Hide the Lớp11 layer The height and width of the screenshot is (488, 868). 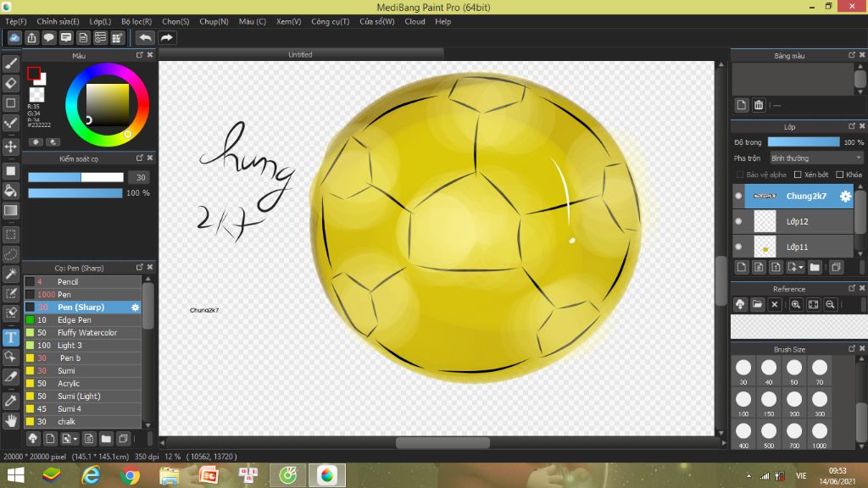point(738,247)
